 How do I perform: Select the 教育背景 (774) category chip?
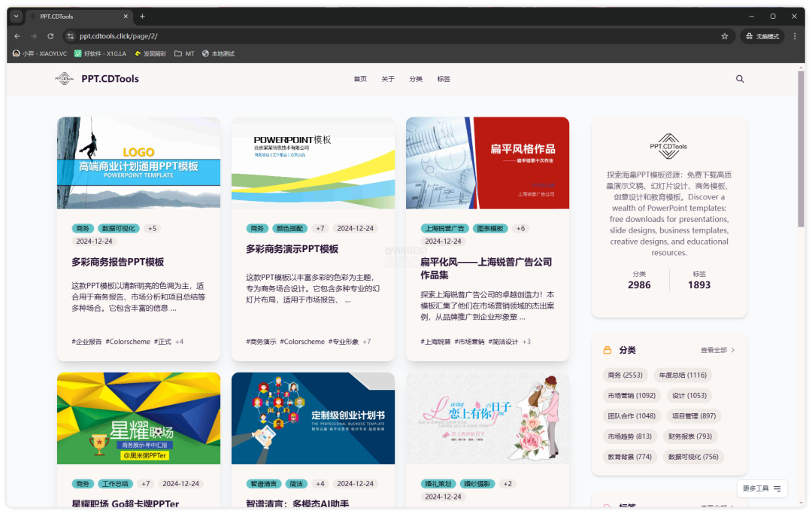point(630,457)
